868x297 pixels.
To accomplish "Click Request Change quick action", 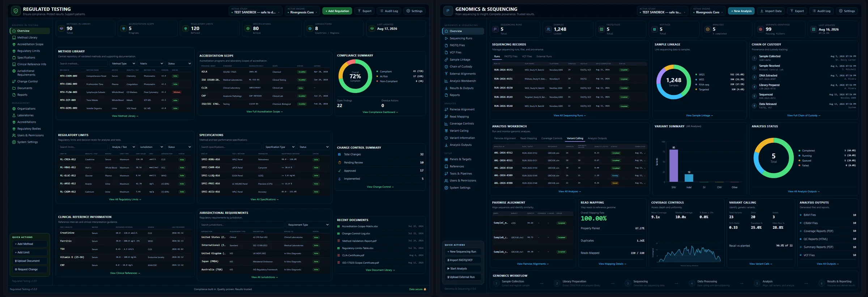I will tap(30, 269).
